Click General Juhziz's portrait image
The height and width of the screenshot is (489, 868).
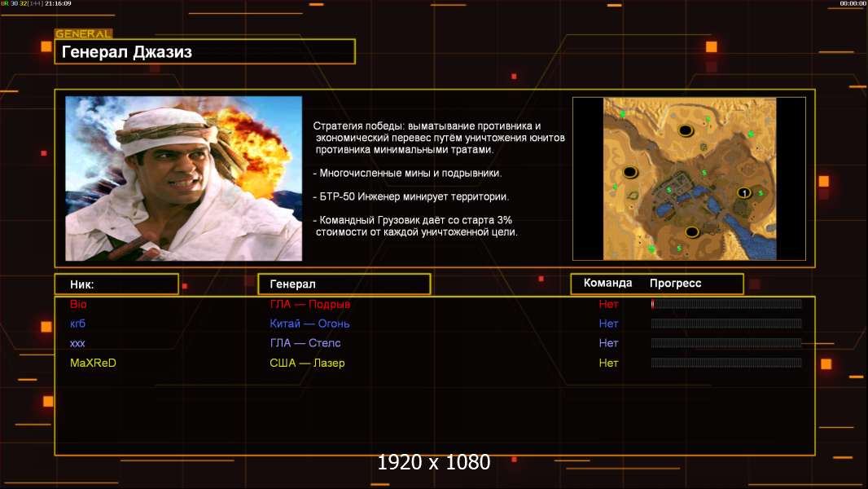point(183,178)
